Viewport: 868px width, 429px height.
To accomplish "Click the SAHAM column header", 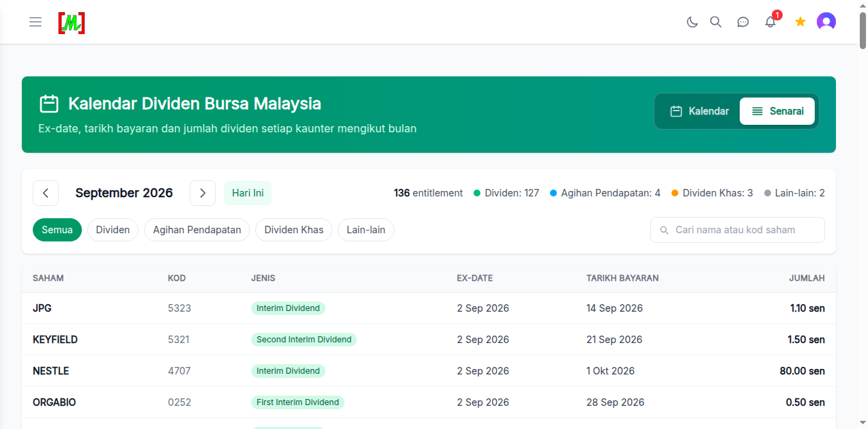I will pyautogui.click(x=48, y=278).
